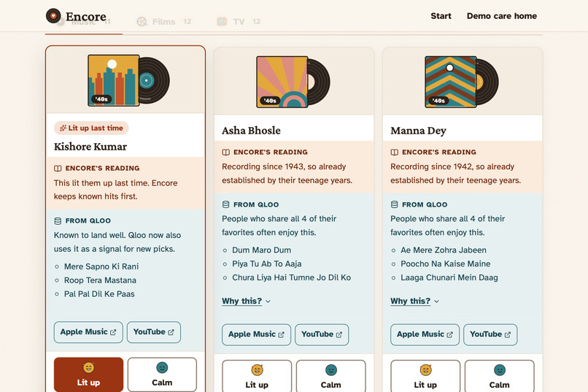Open Asha Bhosle album art thumbnail

click(293, 82)
